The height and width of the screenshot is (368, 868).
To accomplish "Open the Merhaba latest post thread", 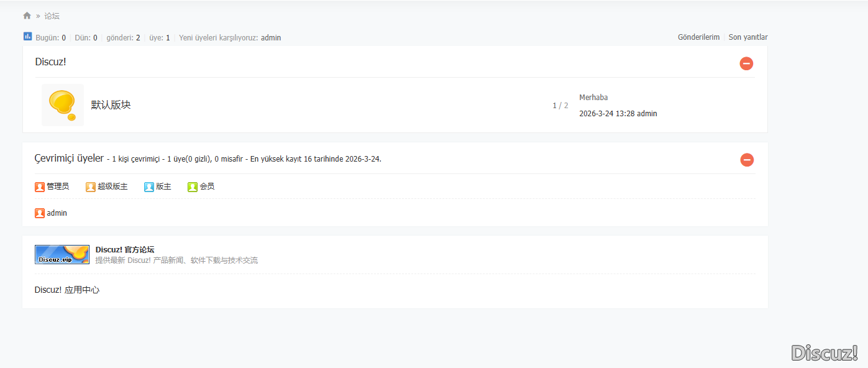I will point(593,98).
